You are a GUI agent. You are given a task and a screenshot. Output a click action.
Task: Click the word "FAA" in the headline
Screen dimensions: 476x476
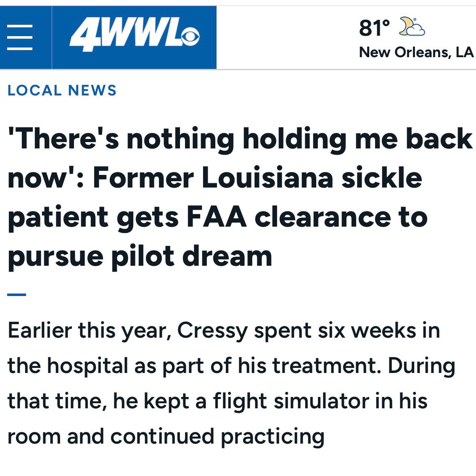point(216,217)
